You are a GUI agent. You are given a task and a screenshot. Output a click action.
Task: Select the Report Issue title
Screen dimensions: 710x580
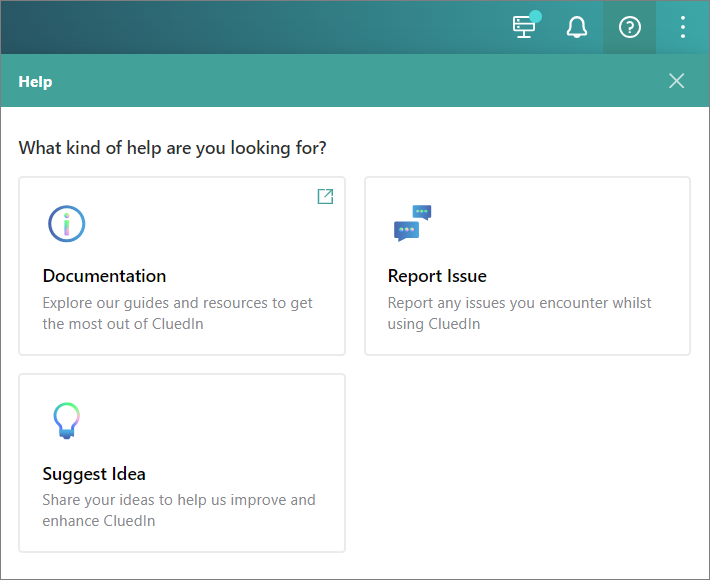(437, 276)
